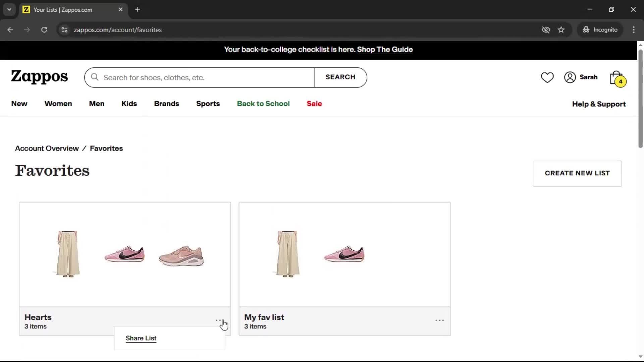Bookmark this page with star icon

pyautogui.click(x=561, y=30)
